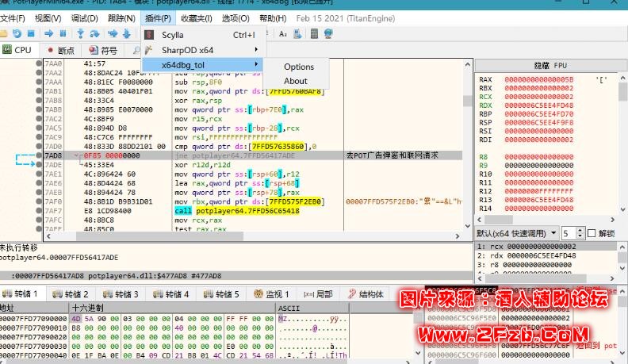Switch to the 断点 breakpoints tab
Viewport: 628px width, 364px height.
coord(61,50)
